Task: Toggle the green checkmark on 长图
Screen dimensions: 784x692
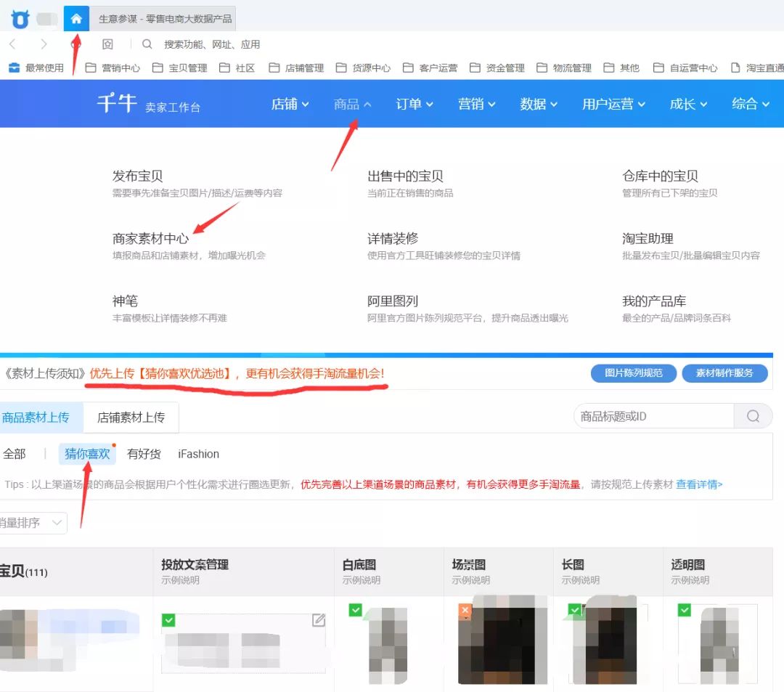Action: 574,611
